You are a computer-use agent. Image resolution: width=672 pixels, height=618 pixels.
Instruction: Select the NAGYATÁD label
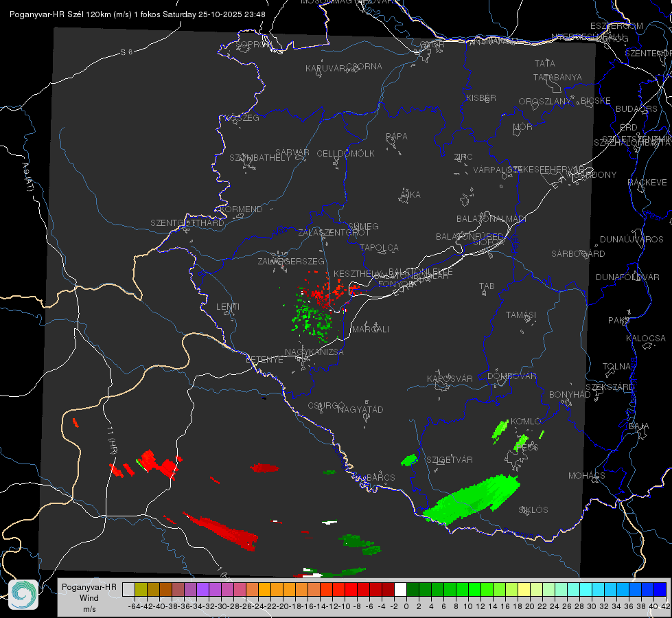[x=360, y=409]
